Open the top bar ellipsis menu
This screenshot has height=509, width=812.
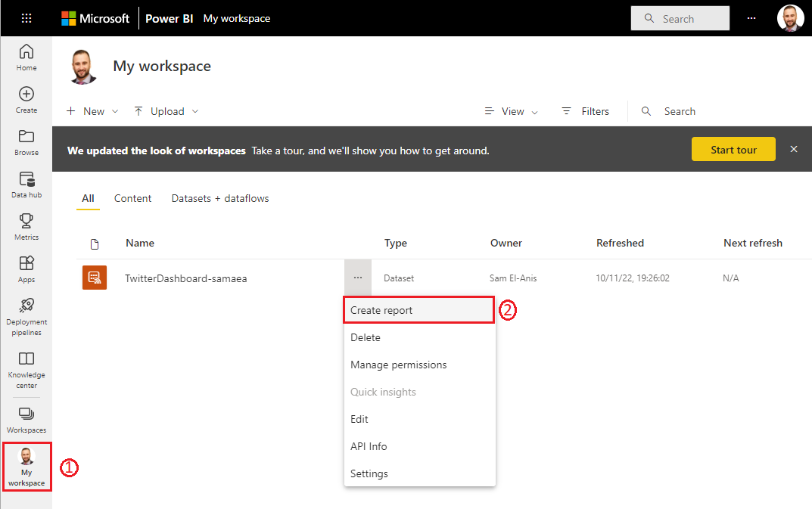(751, 18)
